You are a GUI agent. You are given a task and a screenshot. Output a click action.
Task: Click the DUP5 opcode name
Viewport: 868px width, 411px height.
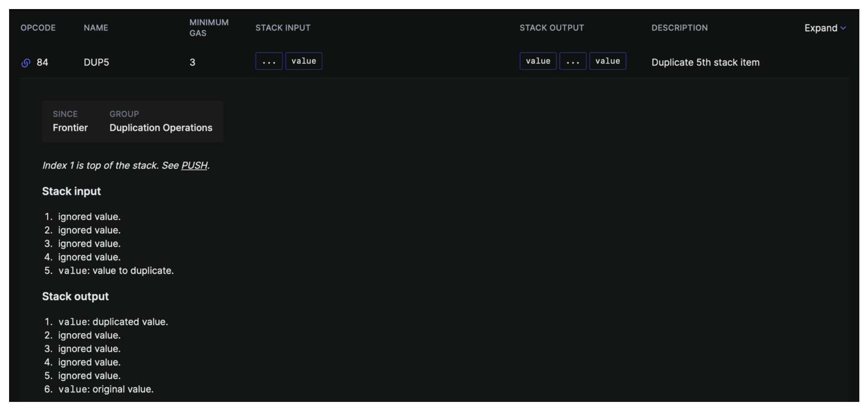[96, 62]
